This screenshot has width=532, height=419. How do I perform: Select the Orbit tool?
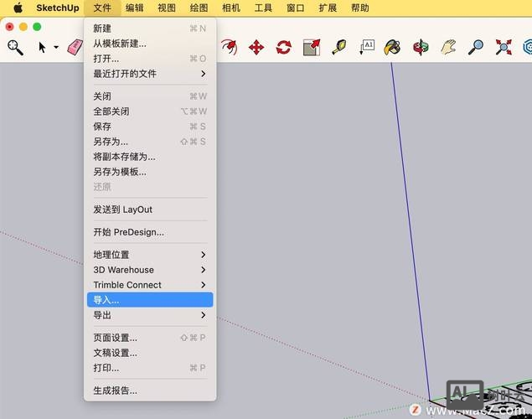tap(421, 47)
